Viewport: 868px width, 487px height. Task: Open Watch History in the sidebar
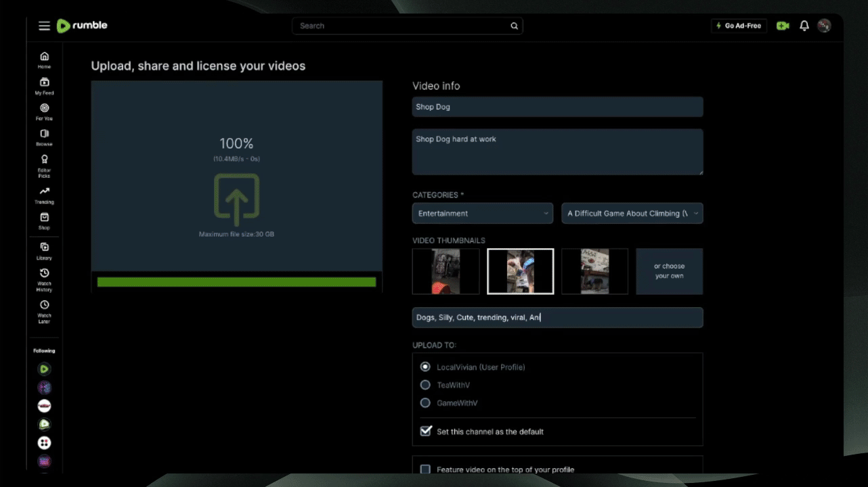click(44, 279)
